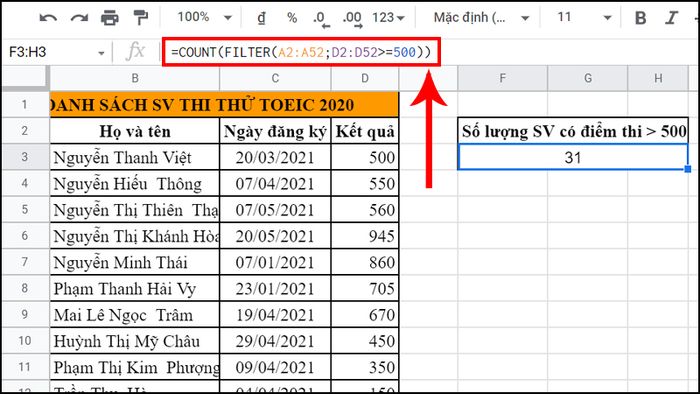Select row 10 header
The image size is (700, 394).
25,341
